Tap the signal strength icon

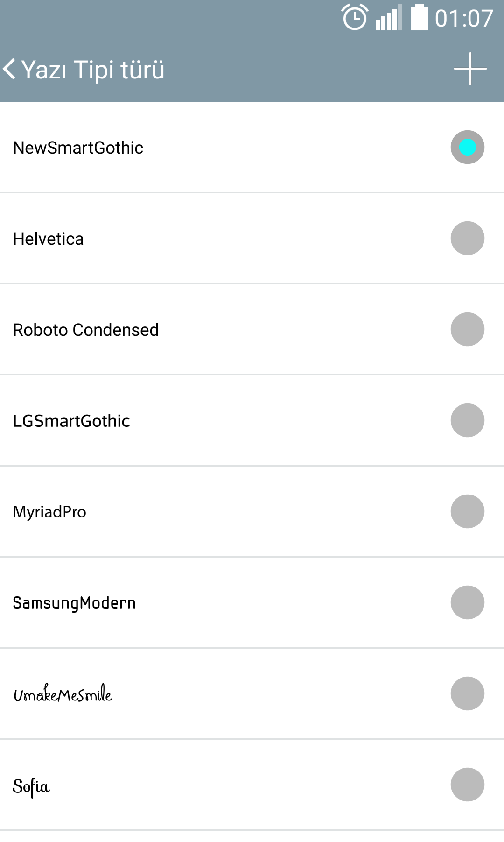tap(389, 18)
